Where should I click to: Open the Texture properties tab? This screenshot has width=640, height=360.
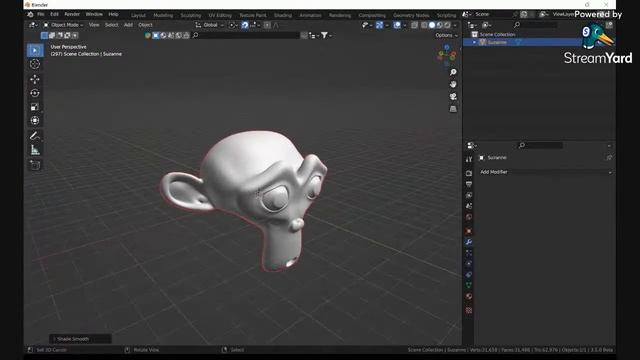[469, 310]
